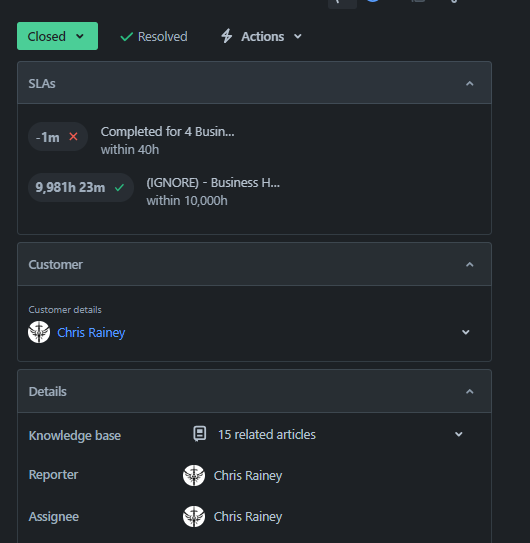Click 'Completed for 4 Busin...' SLA name

pos(168,132)
